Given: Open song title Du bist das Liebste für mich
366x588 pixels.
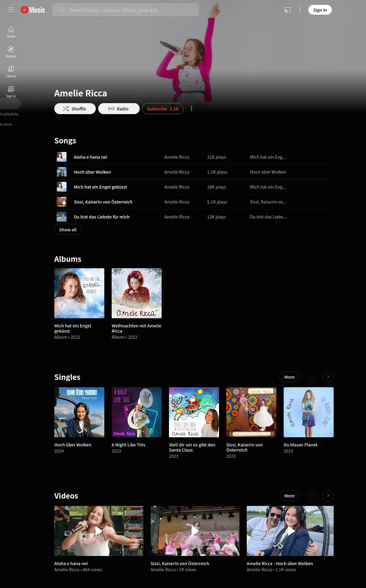Looking at the screenshot, I should tap(102, 217).
